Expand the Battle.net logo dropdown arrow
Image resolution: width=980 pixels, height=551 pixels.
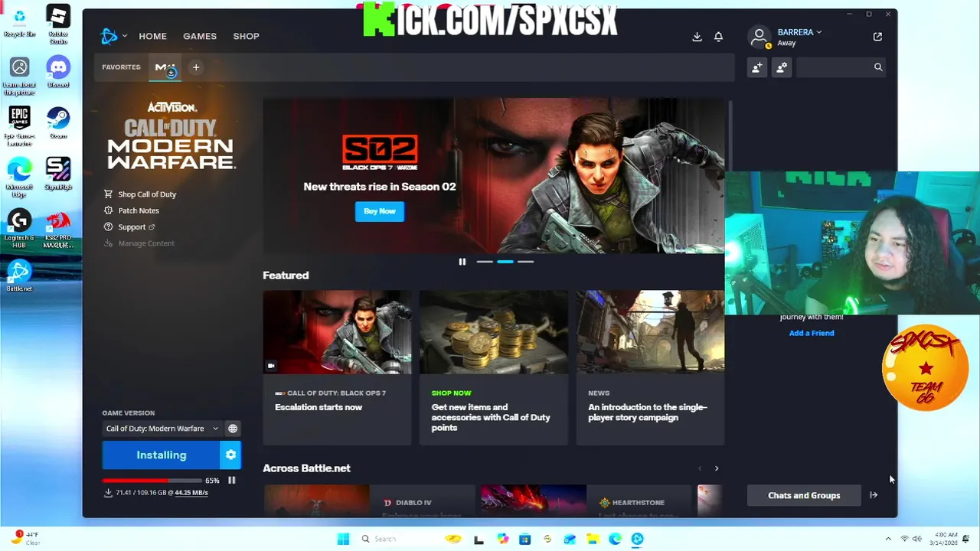click(124, 36)
